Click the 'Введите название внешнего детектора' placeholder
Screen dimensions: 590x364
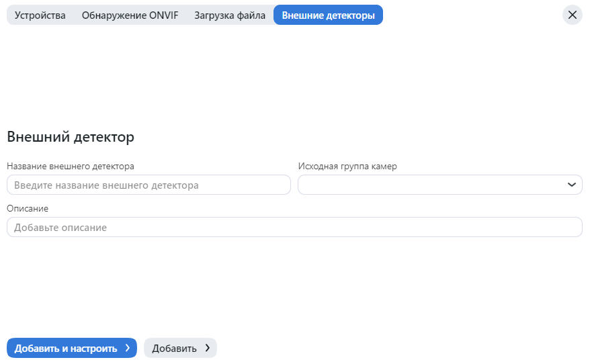(106, 185)
